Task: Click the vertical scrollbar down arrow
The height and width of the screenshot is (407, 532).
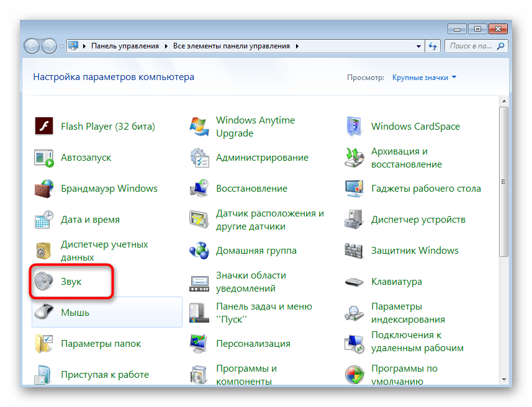Action: pyautogui.click(x=504, y=380)
